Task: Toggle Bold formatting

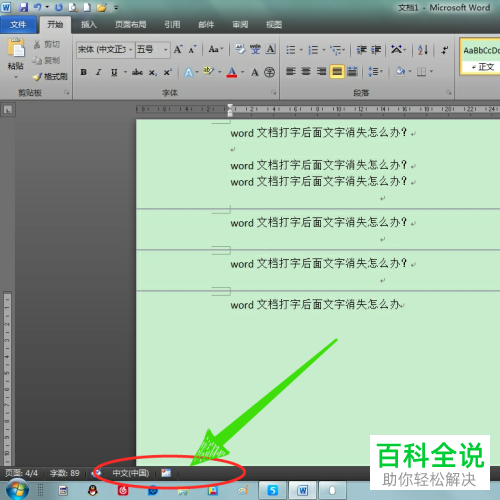Action: click(x=84, y=72)
